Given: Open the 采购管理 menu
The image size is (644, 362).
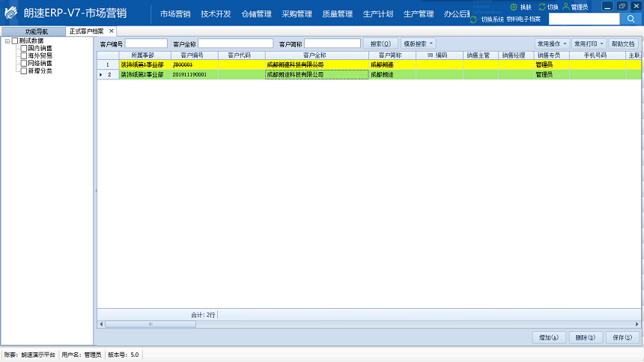Looking at the screenshot, I should pos(297,13).
